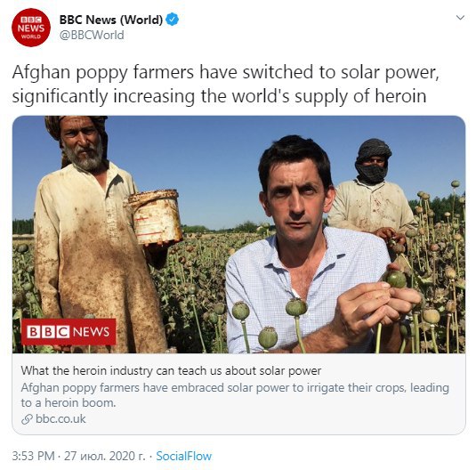This screenshot has width=476, height=470.
Task: Follow the bbc.co.uk domain link
Action: coord(61,419)
